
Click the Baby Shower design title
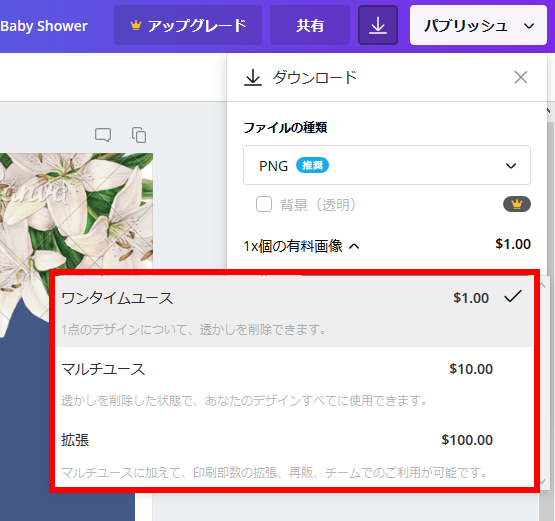(44, 26)
